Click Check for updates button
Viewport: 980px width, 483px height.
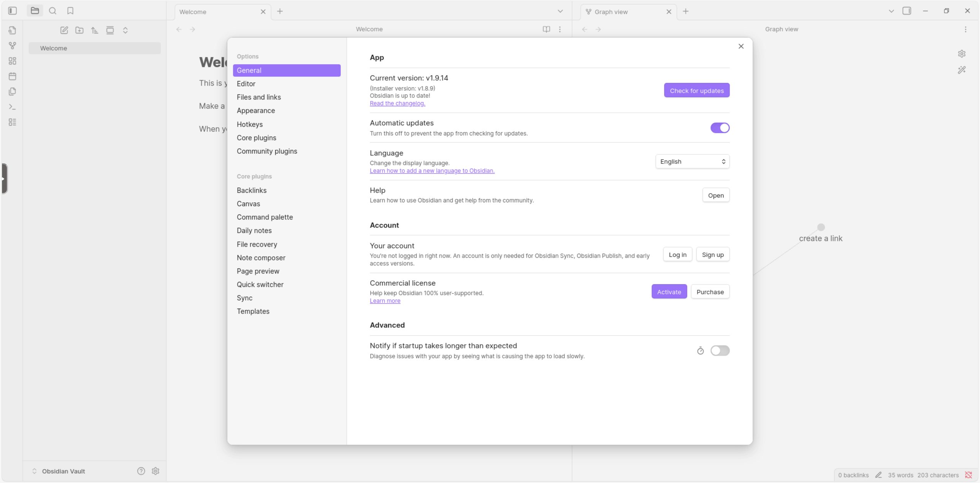(x=696, y=91)
